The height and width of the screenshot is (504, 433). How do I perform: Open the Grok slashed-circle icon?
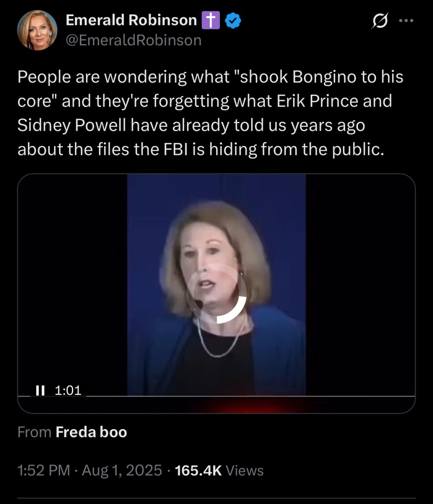[380, 21]
